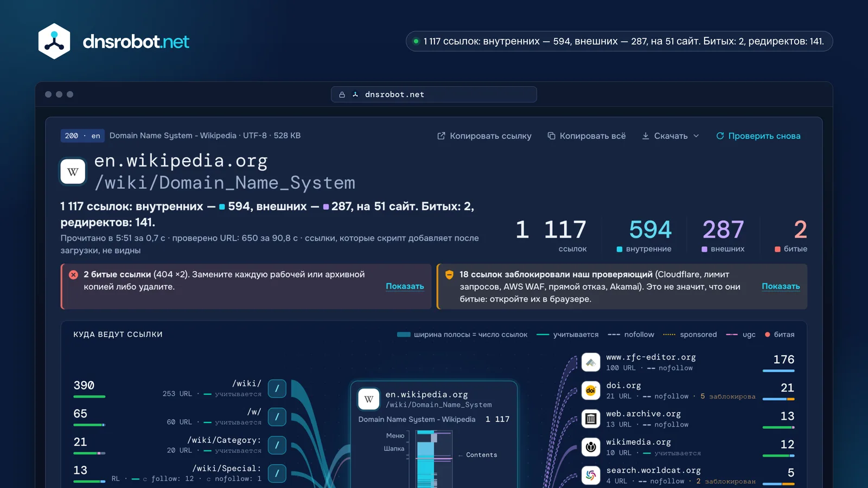Click the wikimedia.org domain name
The image size is (868, 488).
639,442
